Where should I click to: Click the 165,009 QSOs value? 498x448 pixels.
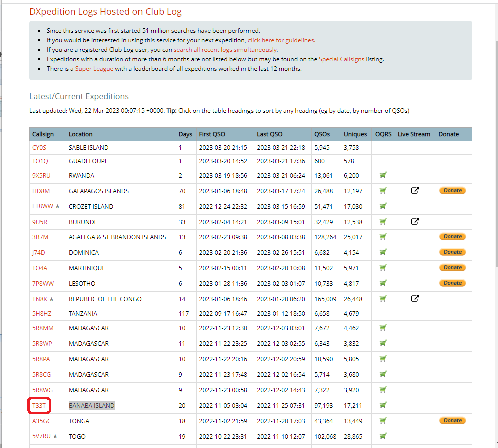pyautogui.click(x=325, y=299)
